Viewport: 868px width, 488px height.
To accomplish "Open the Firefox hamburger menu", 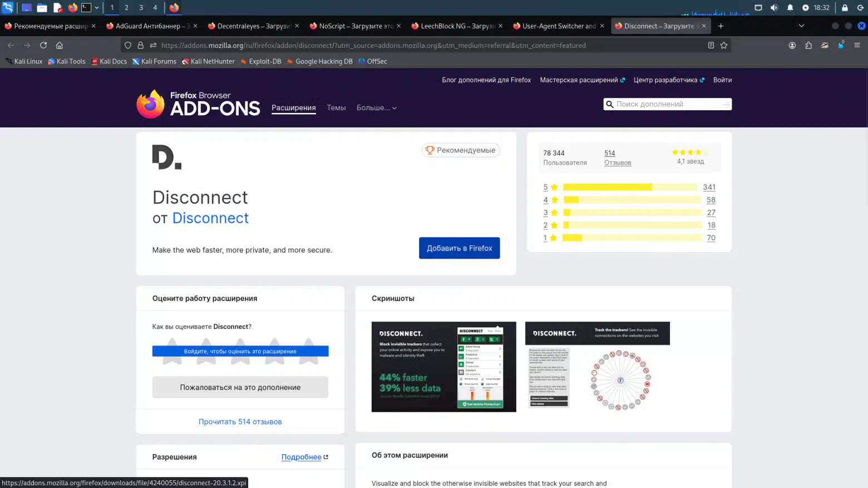I will (857, 46).
